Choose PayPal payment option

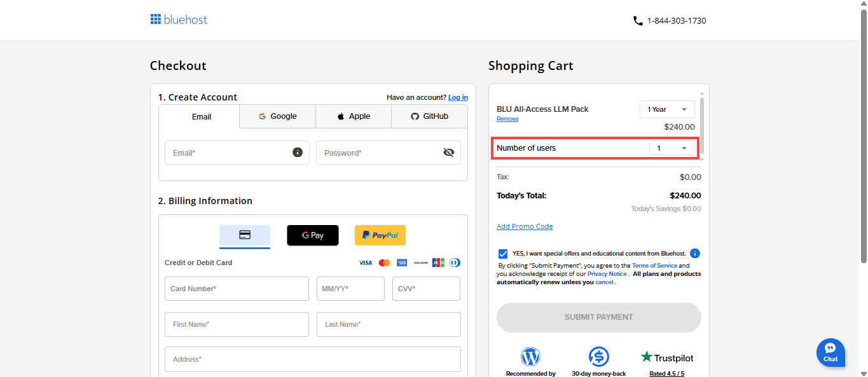point(380,235)
